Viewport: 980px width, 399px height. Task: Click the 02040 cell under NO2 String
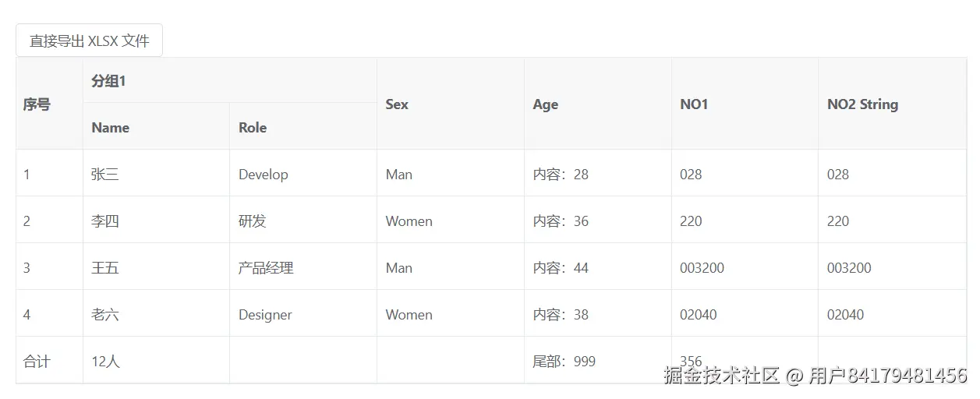[845, 315]
